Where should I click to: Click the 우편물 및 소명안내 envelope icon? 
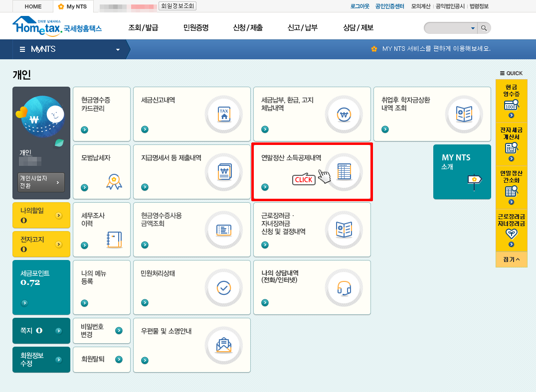coord(224,345)
